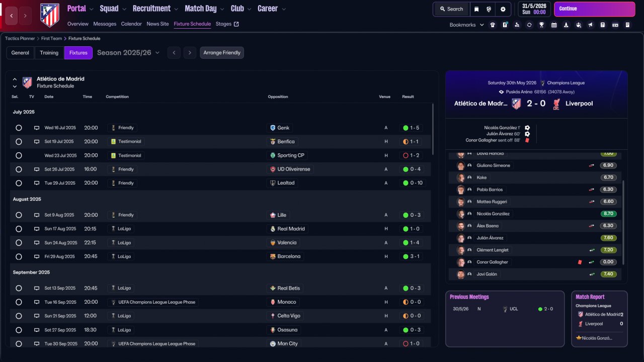Go back using the navigation back arrow
This screenshot has height=362, width=644.
pyautogui.click(x=12, y=16)
